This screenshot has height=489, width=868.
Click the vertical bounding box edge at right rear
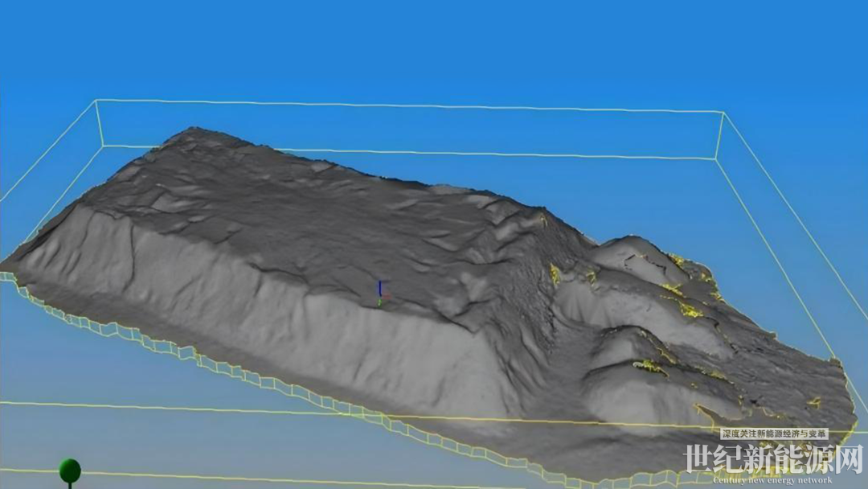tap(719, 135)
